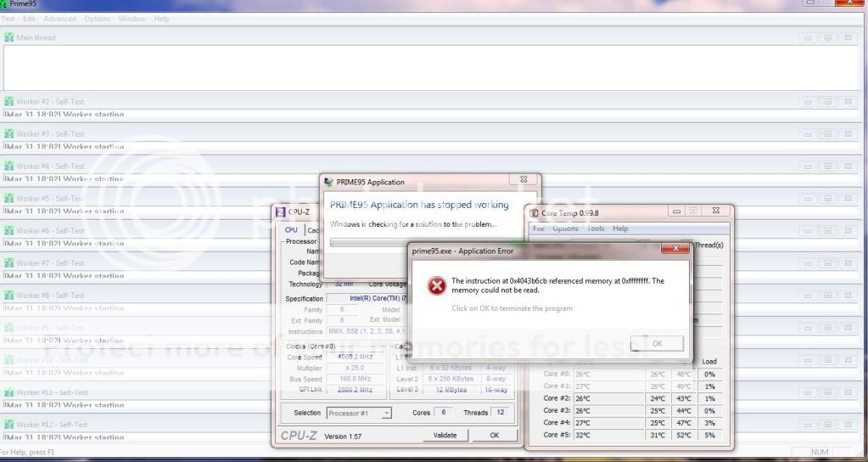
Task: Close the Core Temp window
Action: click(x=716, y=211)
